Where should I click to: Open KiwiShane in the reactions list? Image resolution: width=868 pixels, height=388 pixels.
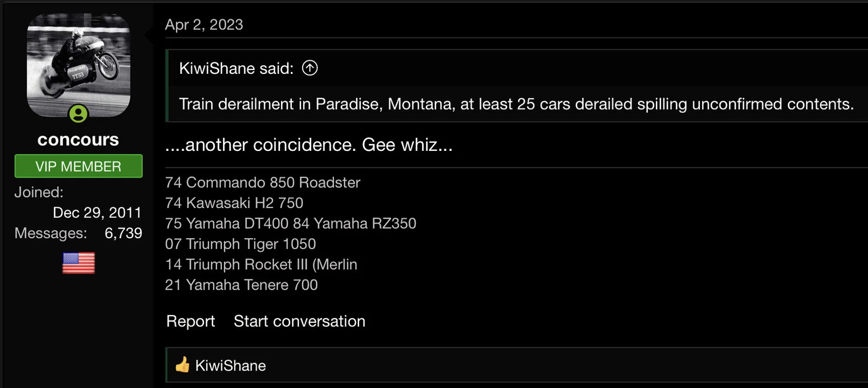(231, 366)
